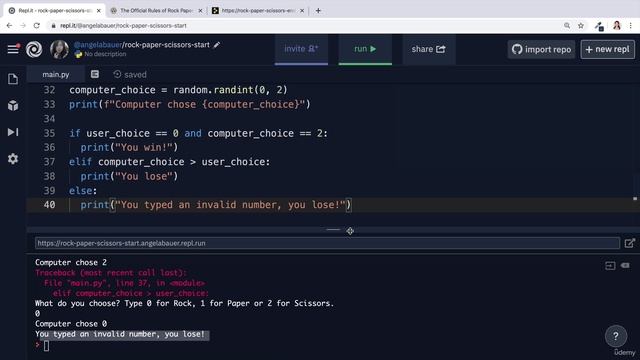Click the layout icon beside main.py

[x=95, y=74]
